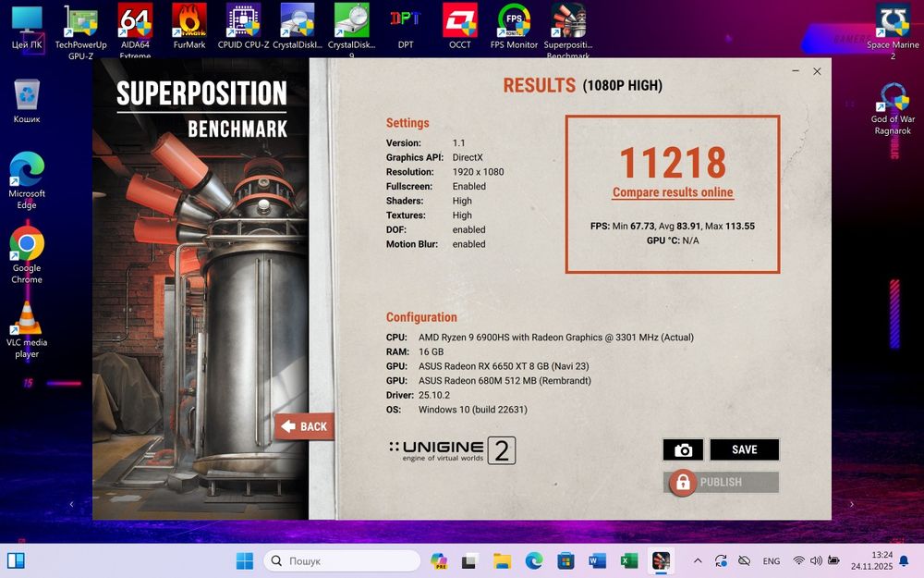924x578 pixels.
Task: Open Microsoft Edge from the taskbar
Action: [x=533, y=561]
